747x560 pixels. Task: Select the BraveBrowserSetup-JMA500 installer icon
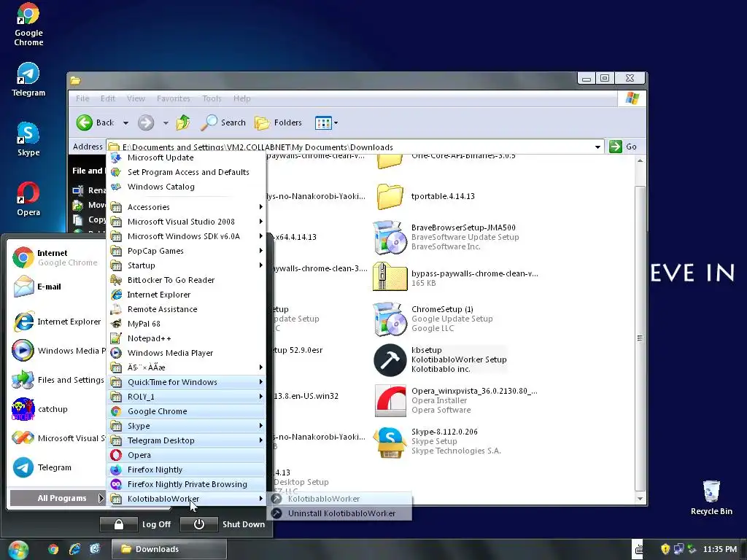pos(390,237)
